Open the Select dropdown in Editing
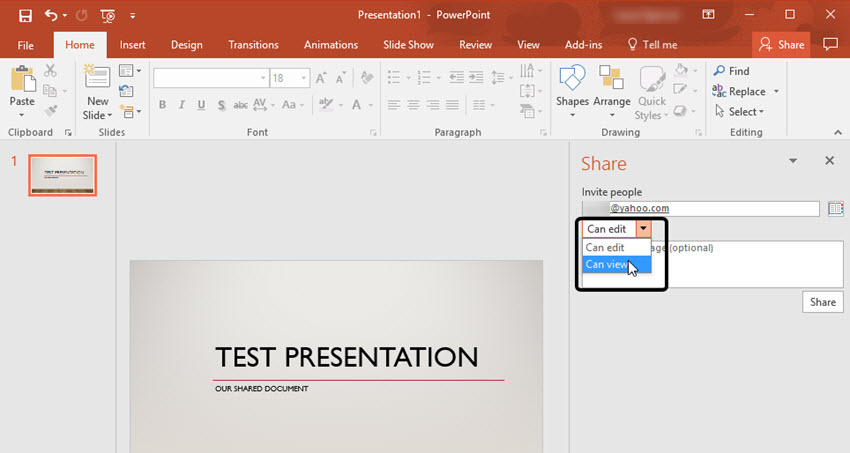850x453 pixels. pyautogui.click(x=740, y=112)
